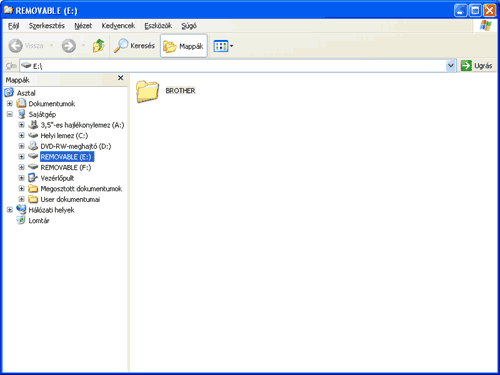Click the Lomtár recycle bin icon

21,220
